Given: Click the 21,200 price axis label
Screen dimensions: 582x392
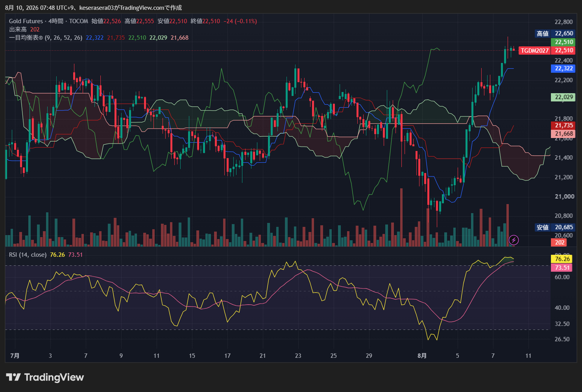Looking at the screenshot, I should [564, 177].
